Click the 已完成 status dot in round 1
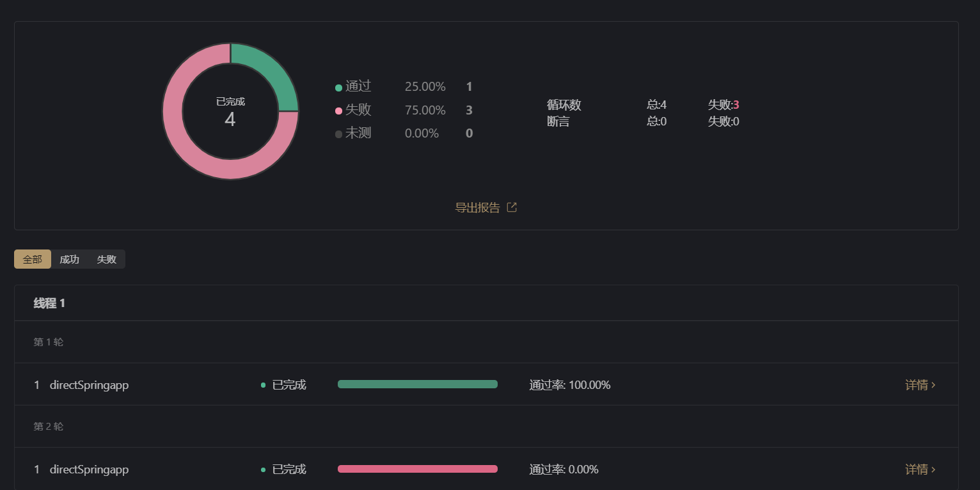Viewport: 980px width, 490px height. 263,385
